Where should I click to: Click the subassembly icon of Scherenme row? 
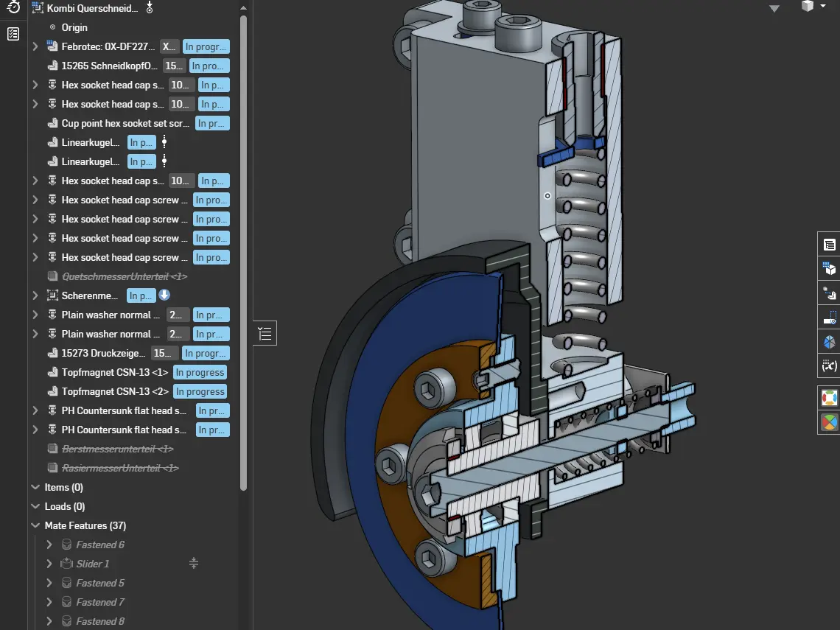52,295
